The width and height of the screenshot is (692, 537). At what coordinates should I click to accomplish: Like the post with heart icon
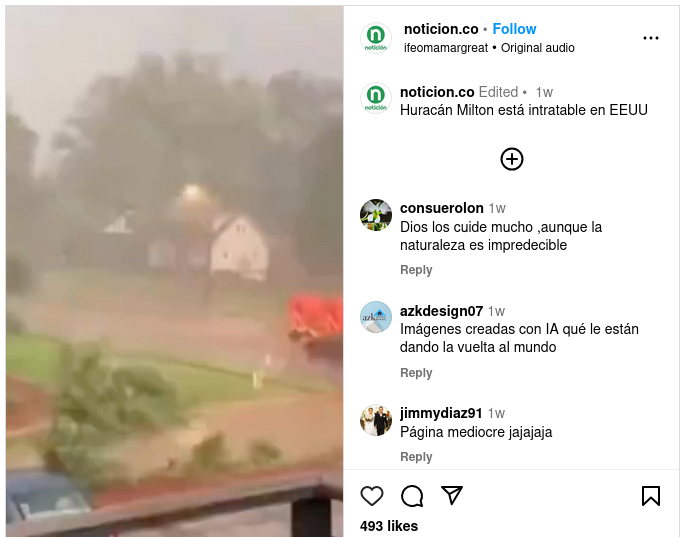(372, 496)
